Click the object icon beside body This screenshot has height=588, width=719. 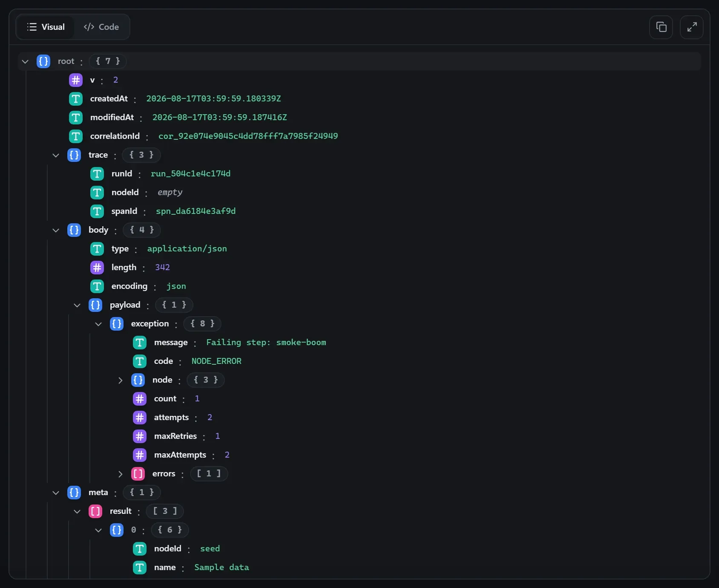tap(74, 230)
